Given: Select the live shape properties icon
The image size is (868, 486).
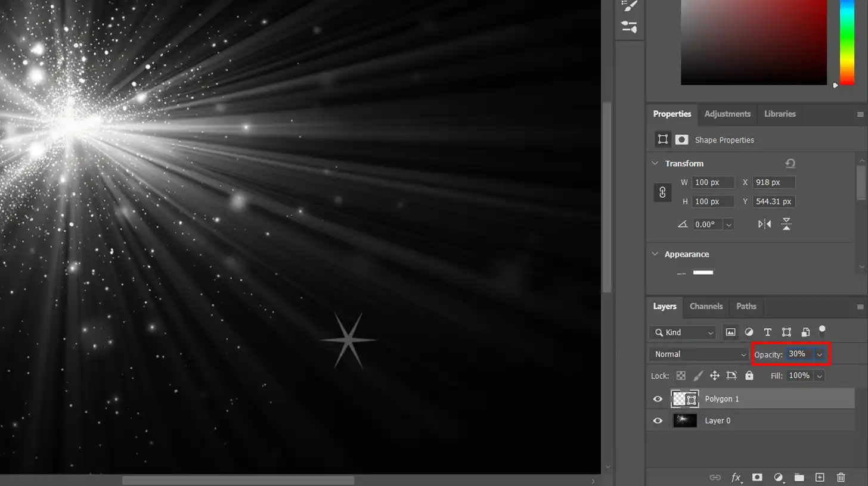Looking at the screenshot, I should click(662, 139).
